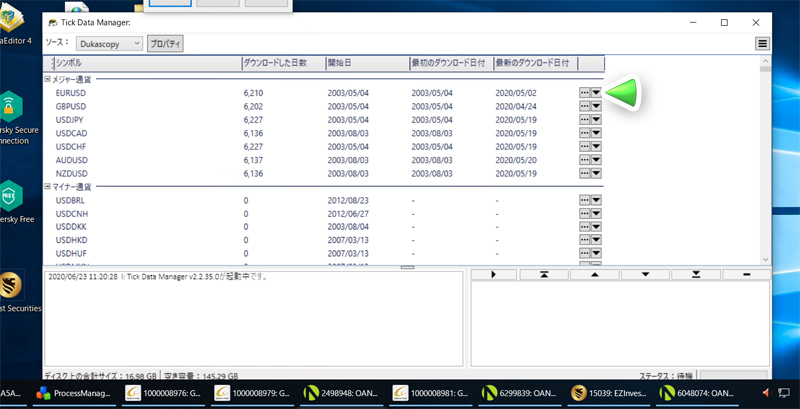Click the USDHKD row ellipsis button
Image resolution: width=800 pixels, height=409 pixels.
pyautogui.click(x=585, y=240)
